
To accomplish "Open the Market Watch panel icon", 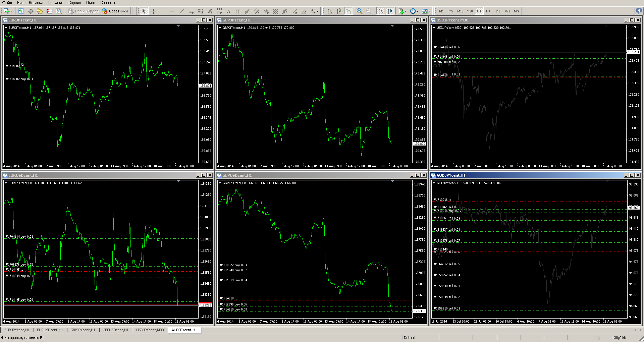I will (x=21, y=11).
